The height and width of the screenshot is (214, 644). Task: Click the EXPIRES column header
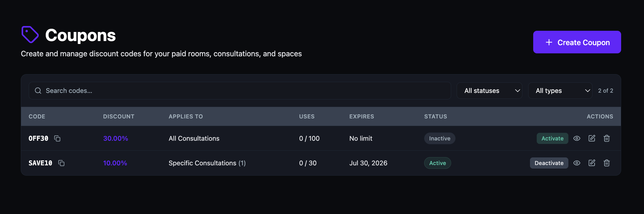tap(362, 116)
